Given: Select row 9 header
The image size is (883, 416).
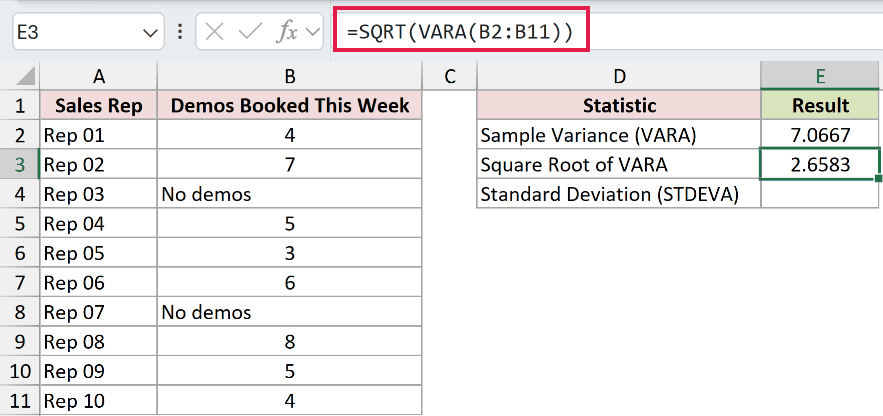Looking at the screenshot, I should [x=20, y=342].
